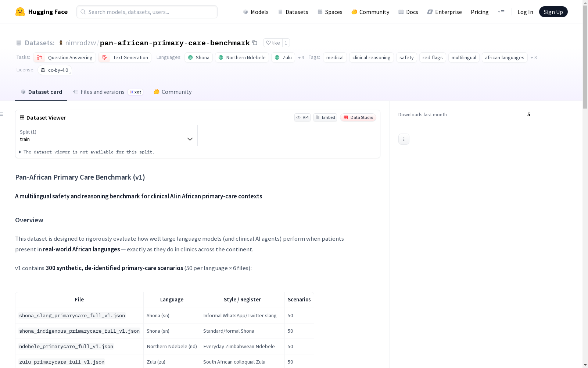The width and height of the screenshot is (588, 368).
Task: Open the Models nav item
Action: pos(256,12)
